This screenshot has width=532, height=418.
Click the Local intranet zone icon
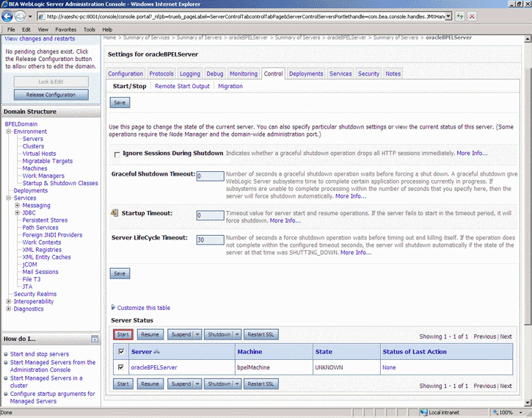click(x=423, y=412)
